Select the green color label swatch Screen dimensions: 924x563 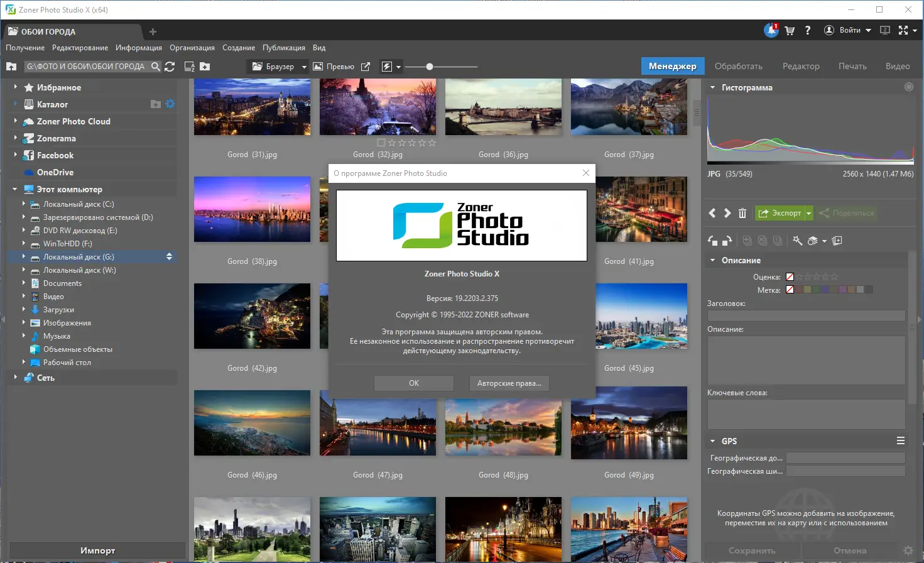(817, 290)
